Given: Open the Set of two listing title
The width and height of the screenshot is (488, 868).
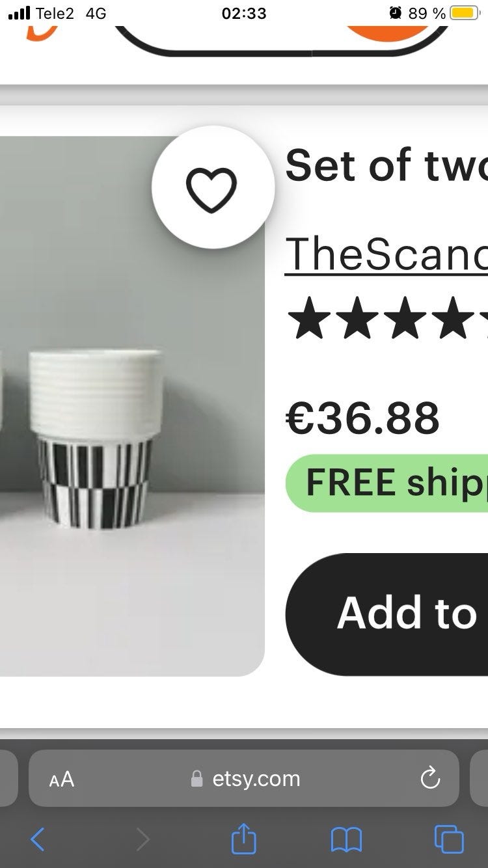Looking at the screenshot, I should point(386,165).
